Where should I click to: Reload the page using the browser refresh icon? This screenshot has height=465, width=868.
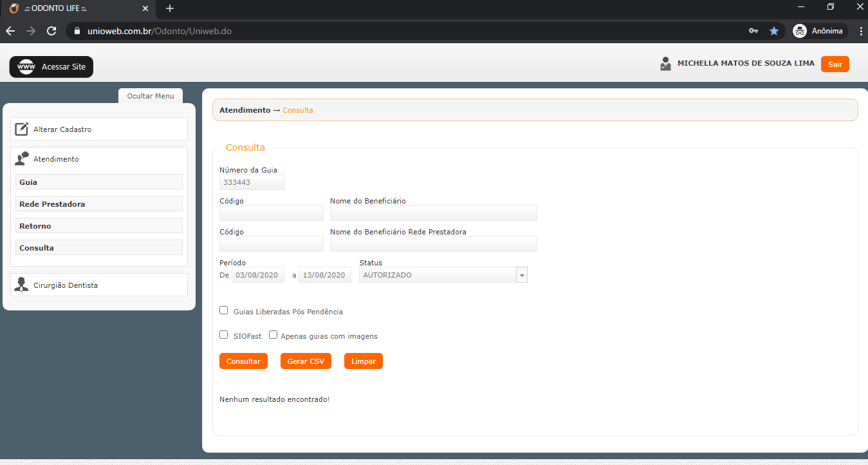[x=52, y=31]
